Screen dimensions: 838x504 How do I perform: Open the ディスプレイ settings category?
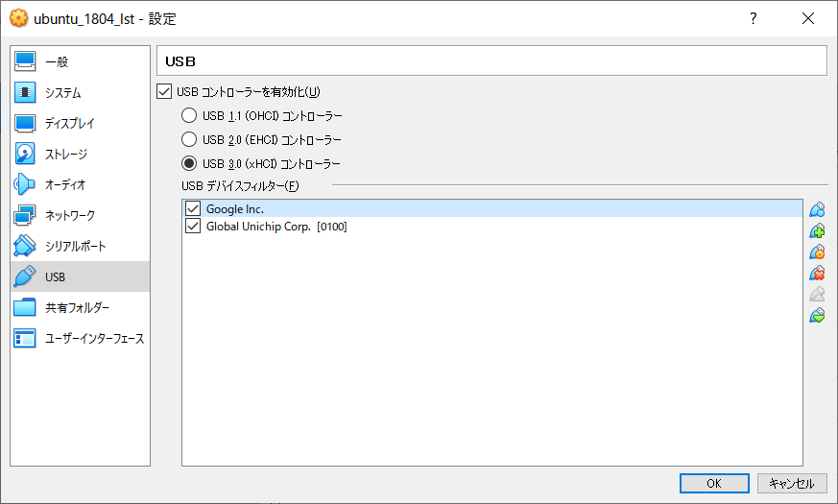click(80, 123)
